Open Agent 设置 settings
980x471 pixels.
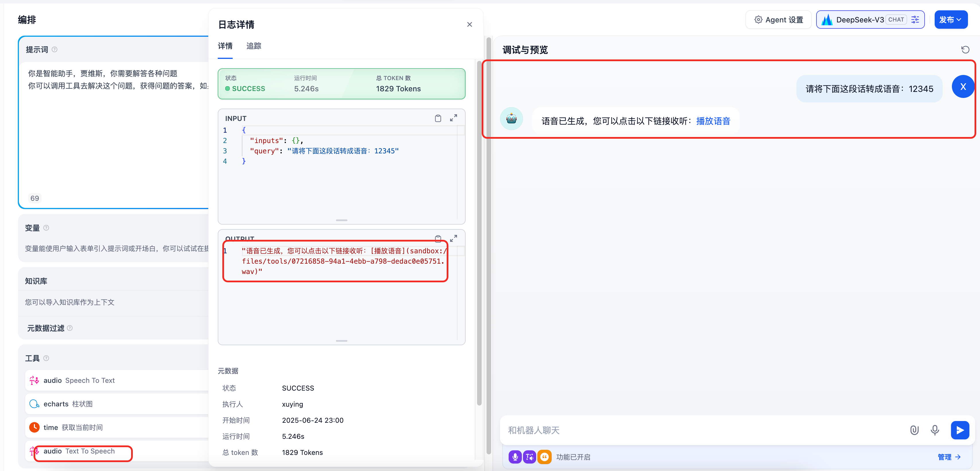point(778,20)
